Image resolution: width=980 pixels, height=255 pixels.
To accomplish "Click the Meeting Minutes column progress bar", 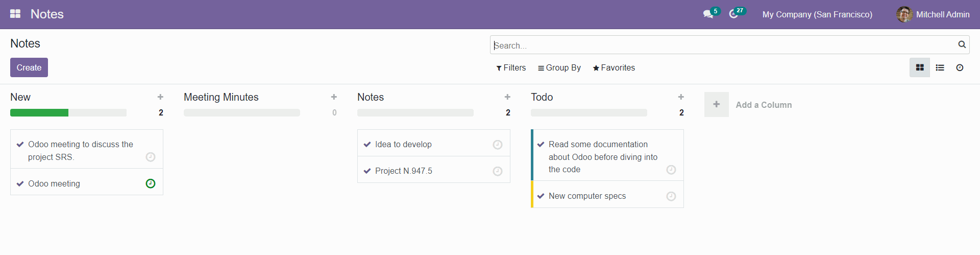I will click(x=242, y=112).
